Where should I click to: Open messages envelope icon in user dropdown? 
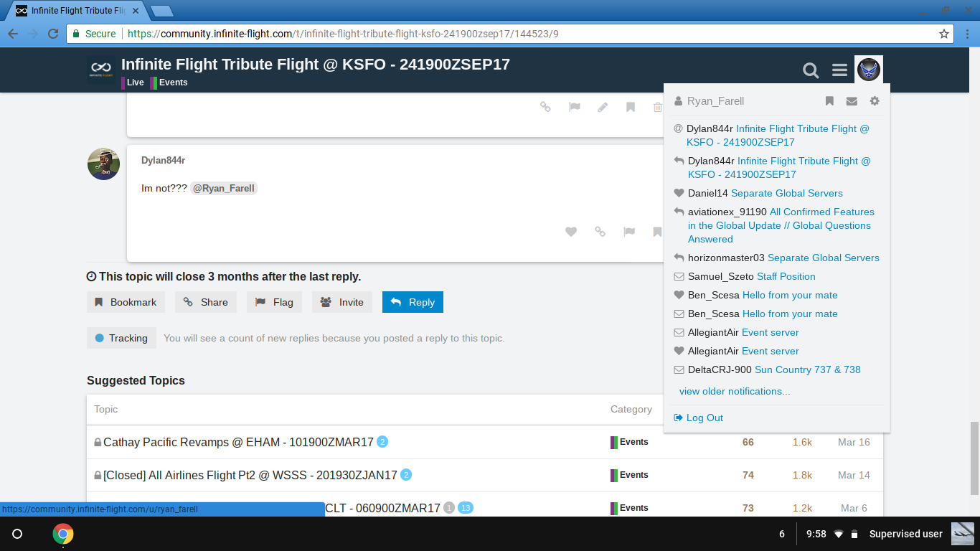point(852,101)
